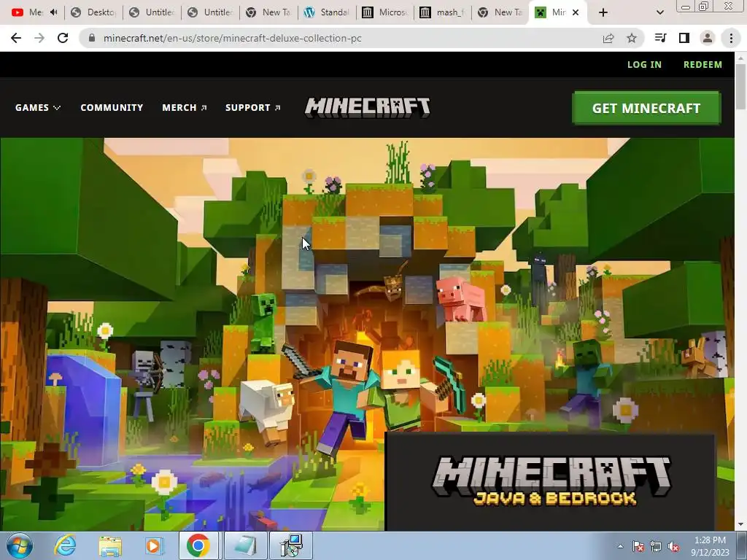Go back to the previous page
747x560 pixels.
click(x=16, y=38)
